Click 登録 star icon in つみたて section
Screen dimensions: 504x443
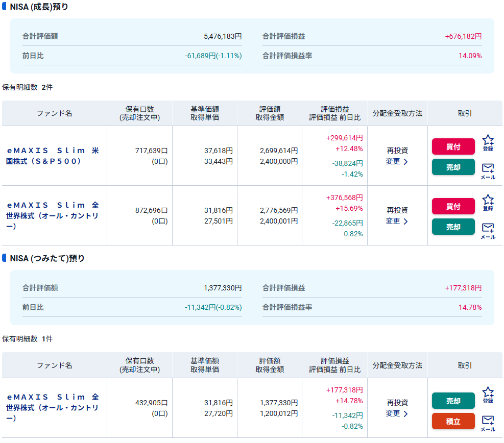488,395
